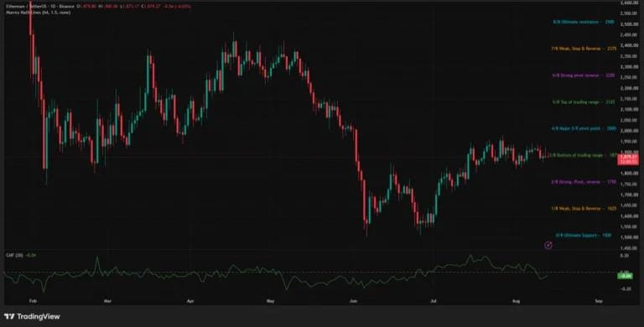Select the 0/8 Ultimate Support label
This screenshot has width=644, height=327.
[584, 236]
